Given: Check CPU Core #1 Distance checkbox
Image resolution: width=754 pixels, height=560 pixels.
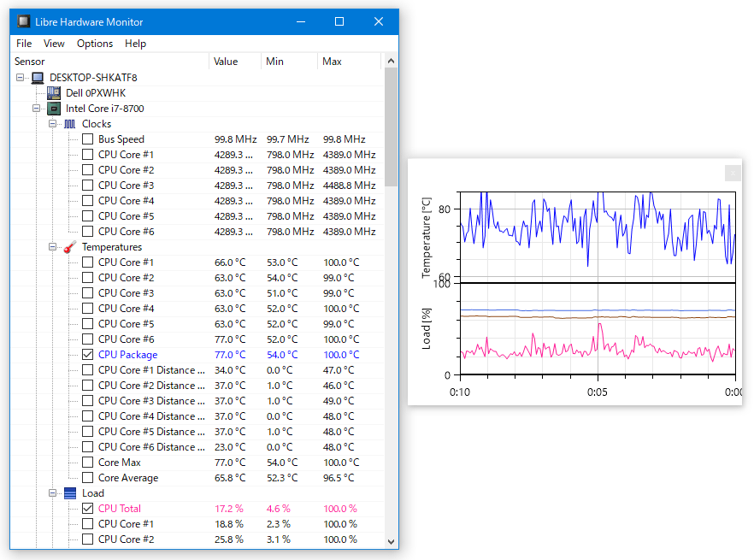Looking at the screenshot, I should 87,370.
